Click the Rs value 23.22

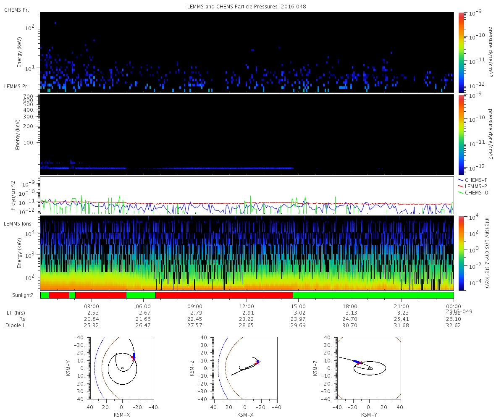click(247, 319)
